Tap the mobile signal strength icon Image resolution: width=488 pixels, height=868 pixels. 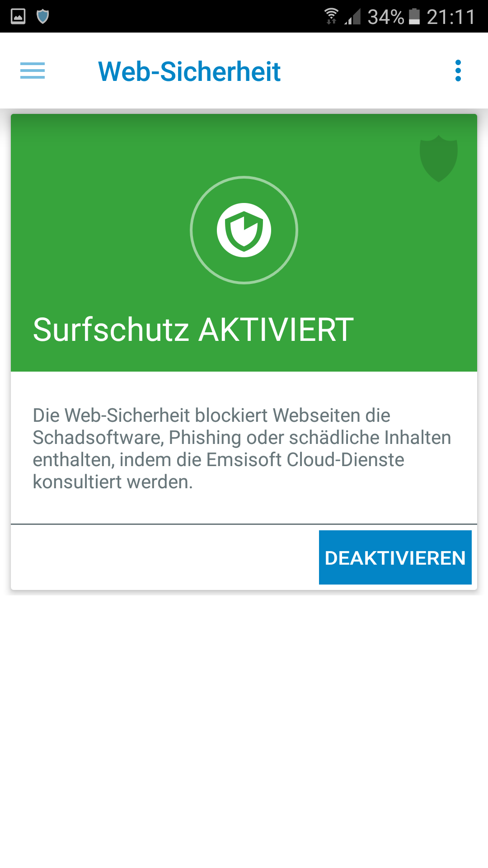click(352, 17)
